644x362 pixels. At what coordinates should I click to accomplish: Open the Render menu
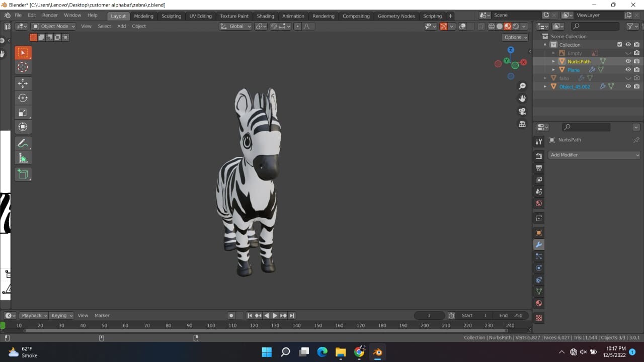point(50,15)
